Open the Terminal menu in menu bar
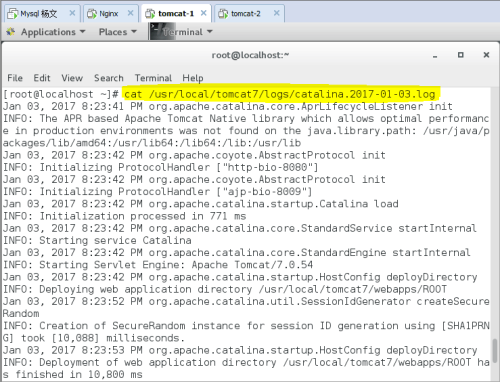The image size is (500, 382). [x=153, y=78]
